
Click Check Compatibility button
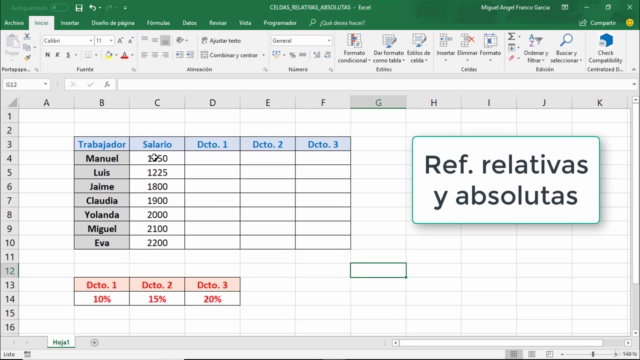(x=605, y=48)
